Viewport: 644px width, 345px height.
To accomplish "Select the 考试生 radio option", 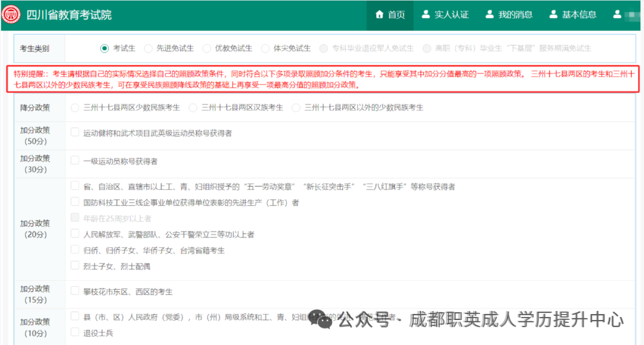I will (x=104, y=48).
